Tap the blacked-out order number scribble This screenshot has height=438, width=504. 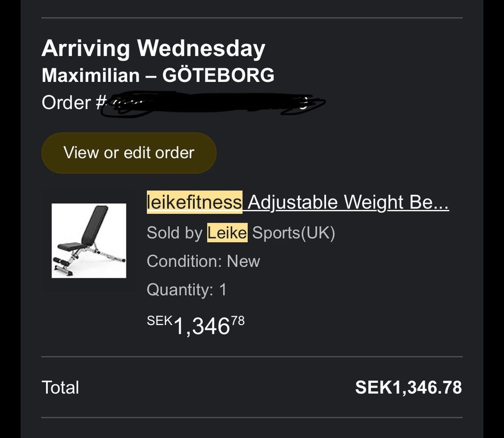point(210,103)
